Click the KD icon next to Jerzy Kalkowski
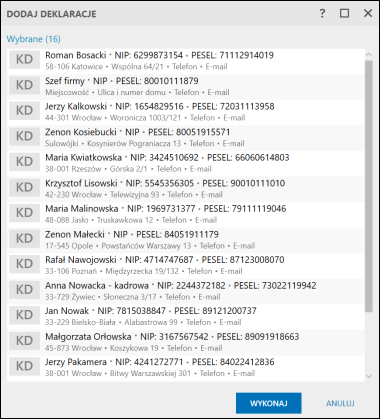This screenshot has width=380, height=419. [24, 110]
